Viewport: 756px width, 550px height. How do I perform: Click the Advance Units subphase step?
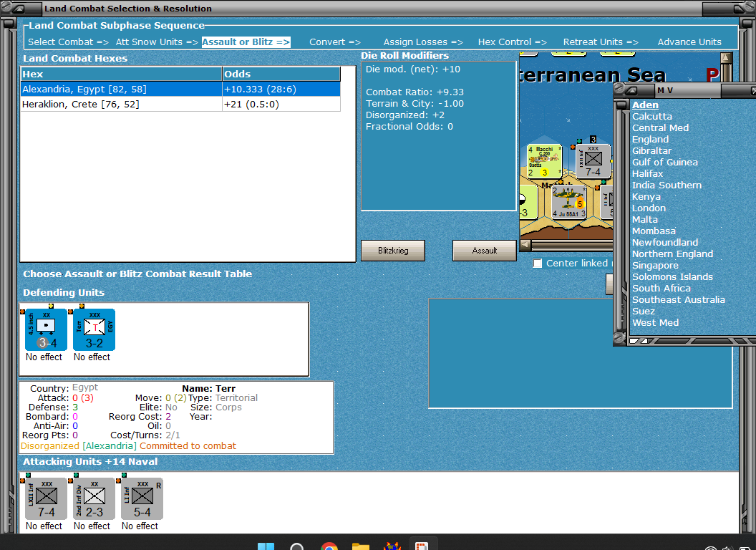tap(689, 42)
